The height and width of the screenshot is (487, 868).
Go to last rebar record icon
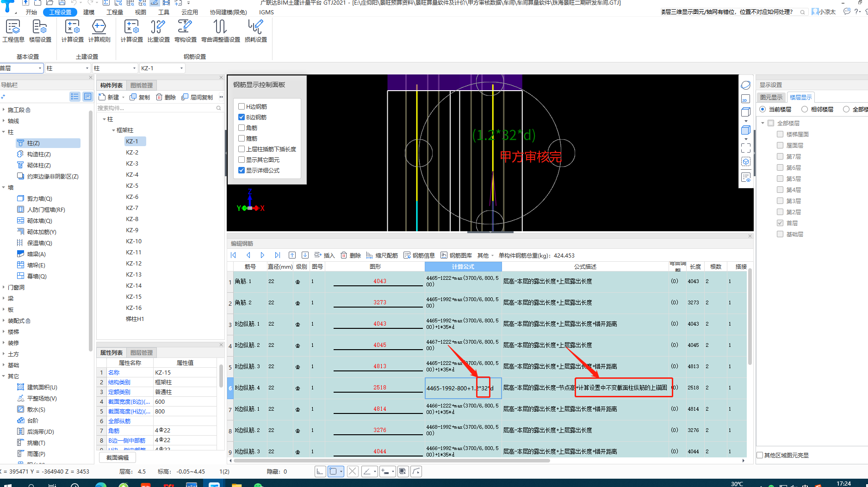pyautogui.click(x=277, y=255)
